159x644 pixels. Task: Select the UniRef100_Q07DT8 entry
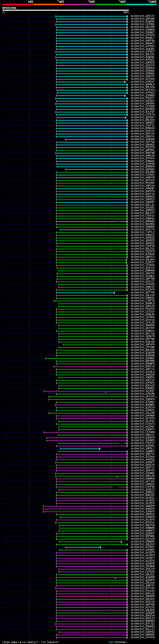click(143, 419)
